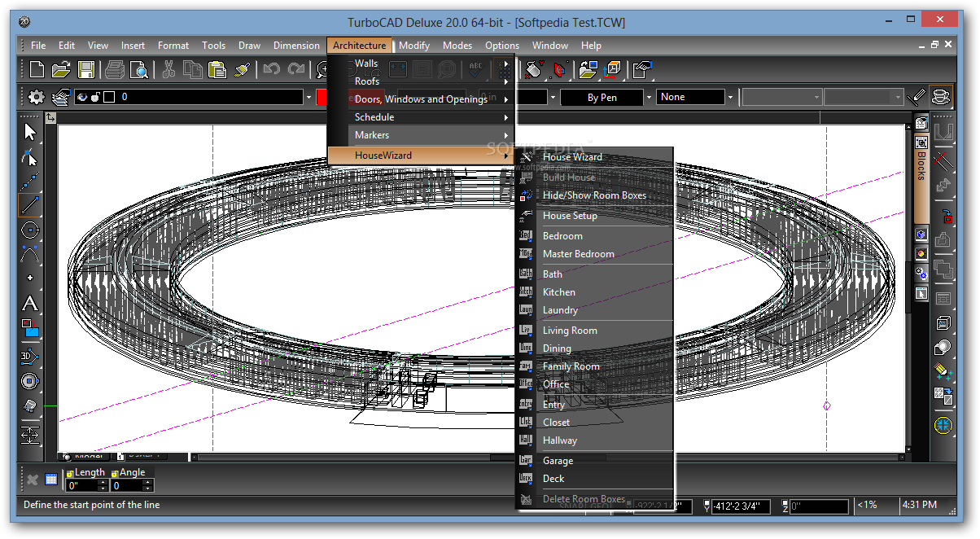Toggle the Length lock checkbox

(x=70, y=473)
